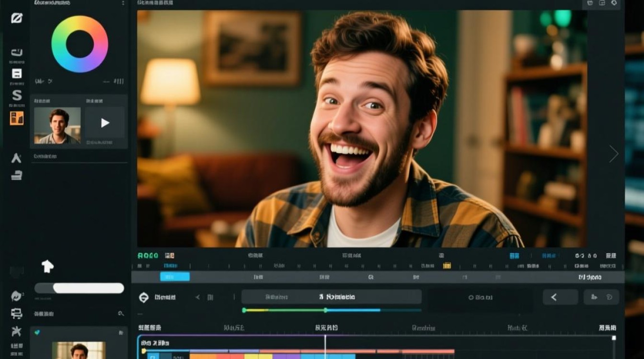Select the letter S icon in the sidebar

17,95
